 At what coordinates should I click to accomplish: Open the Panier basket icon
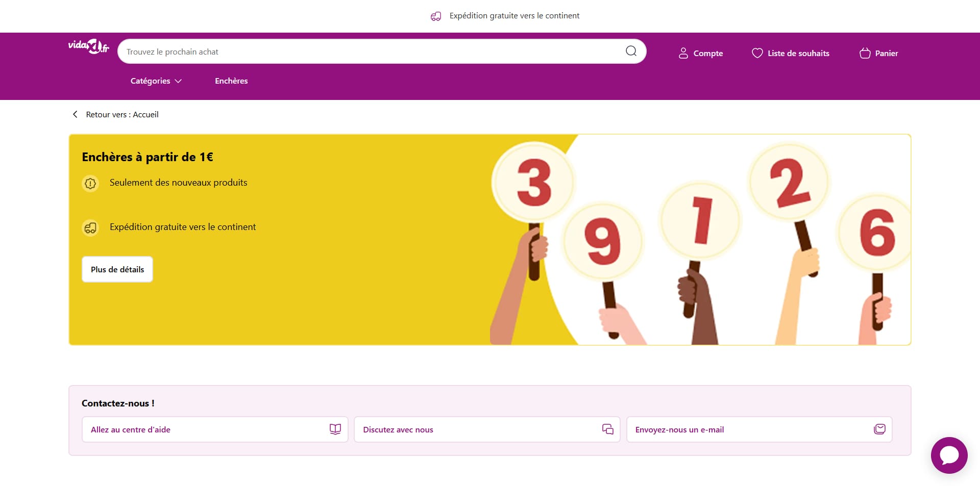tap(865, 53)
